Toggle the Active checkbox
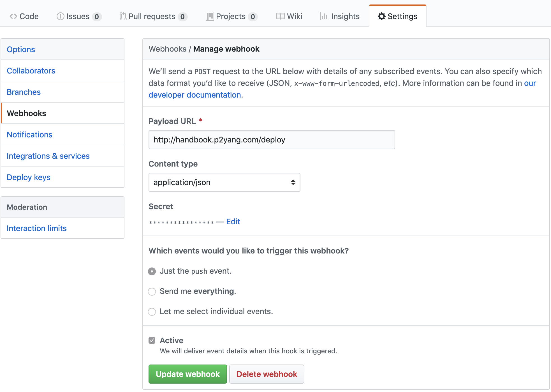 (152, 340)
